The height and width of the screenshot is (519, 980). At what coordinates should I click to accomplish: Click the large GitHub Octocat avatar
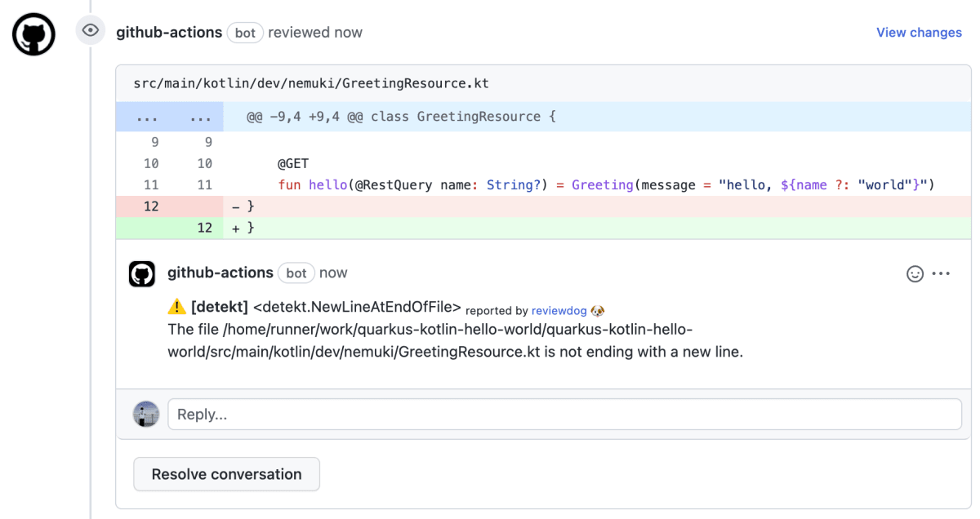(33, 33)
